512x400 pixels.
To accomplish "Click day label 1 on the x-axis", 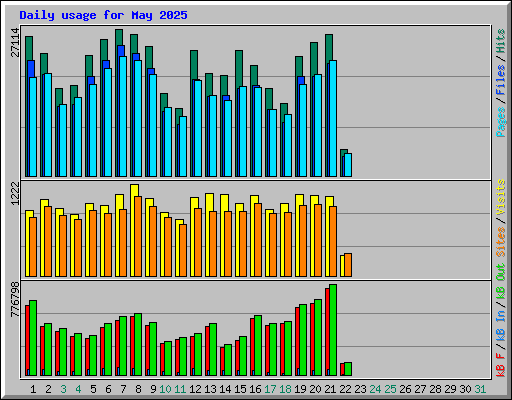I will (33, 389).
